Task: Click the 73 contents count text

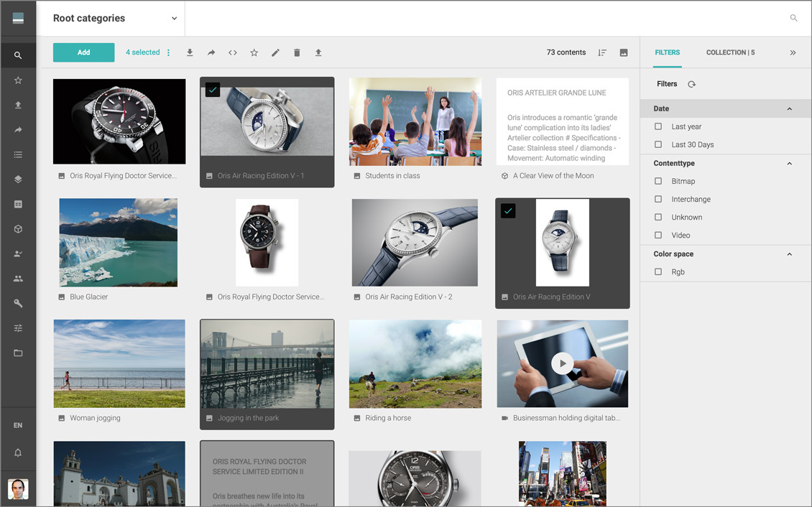Action: point(566,52)
